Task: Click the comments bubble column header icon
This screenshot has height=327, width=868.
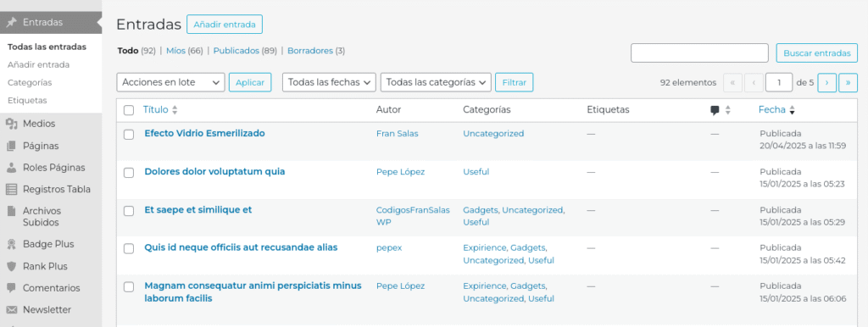Action: [715, 110]
